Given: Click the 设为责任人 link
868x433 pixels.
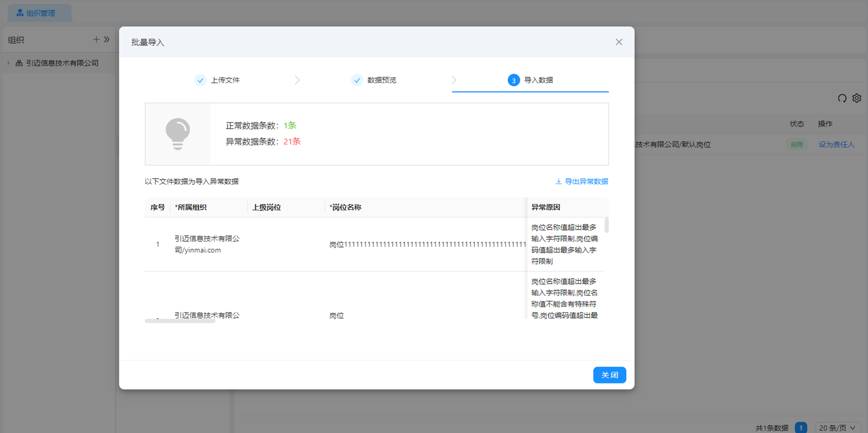Looking at the screenshot, I should click(836, 144).
